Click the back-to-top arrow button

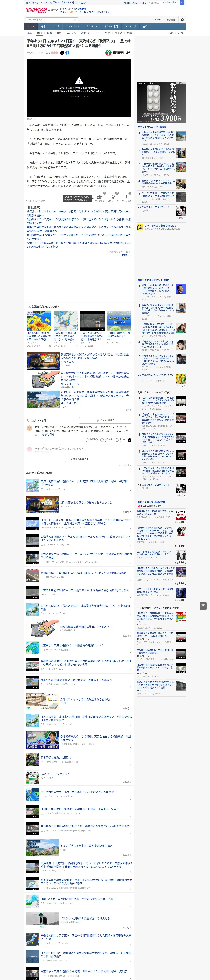[203, 606]
